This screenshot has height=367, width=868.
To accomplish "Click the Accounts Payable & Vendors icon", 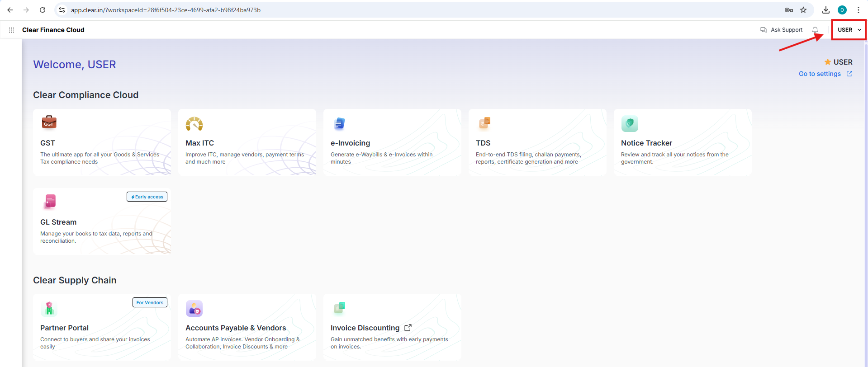I will (194, 309).
